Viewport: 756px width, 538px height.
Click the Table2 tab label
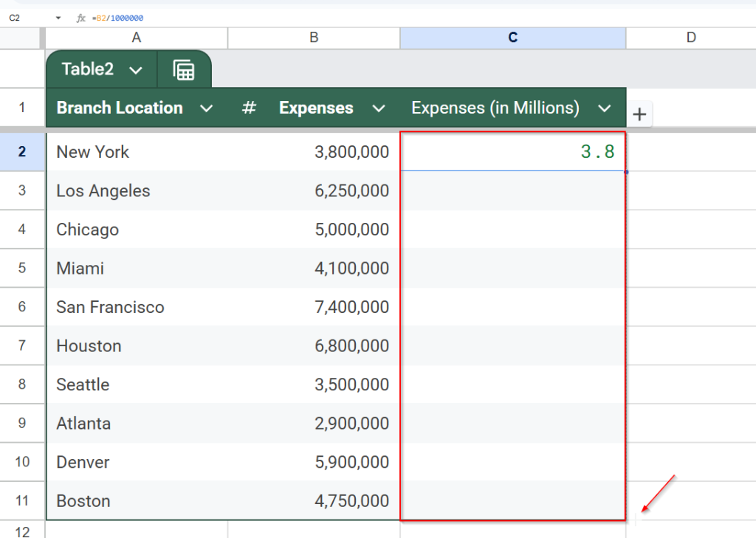(88, 69)
